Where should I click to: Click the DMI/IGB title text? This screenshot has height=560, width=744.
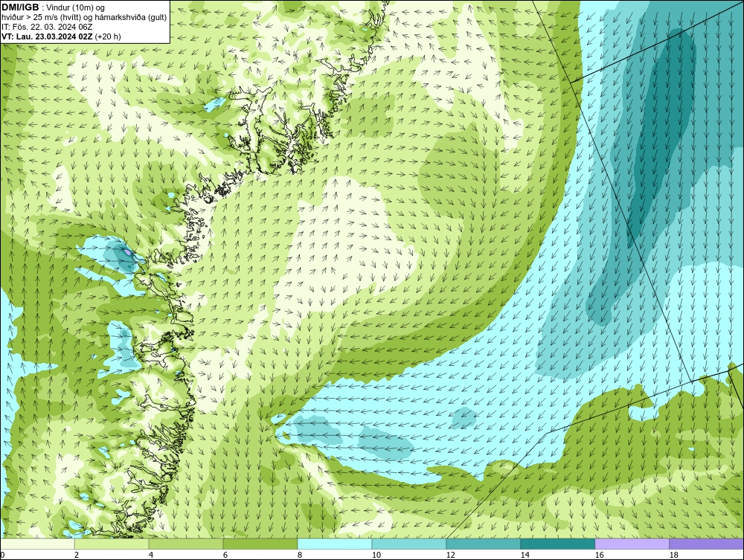[x=20, y=7]
